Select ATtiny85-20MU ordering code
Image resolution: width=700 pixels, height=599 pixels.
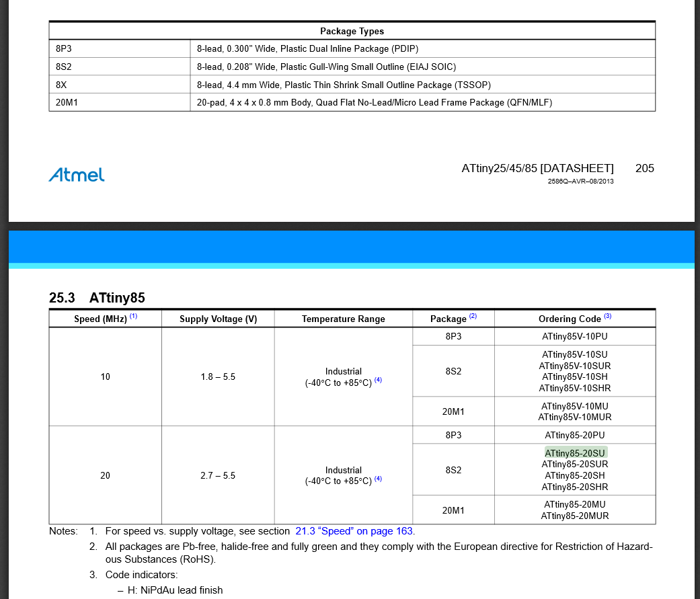click(575, 504)
